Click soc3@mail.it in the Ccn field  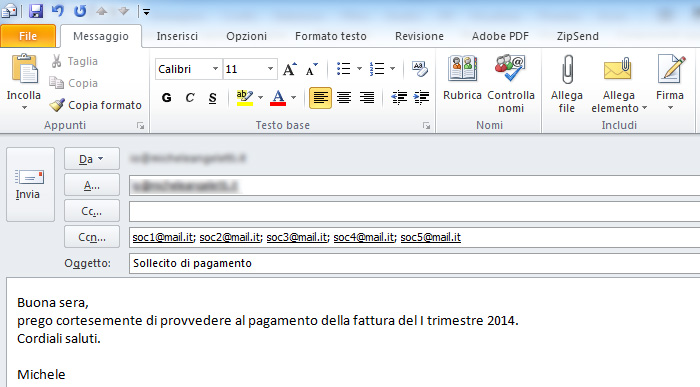click(x=296, y=237)
